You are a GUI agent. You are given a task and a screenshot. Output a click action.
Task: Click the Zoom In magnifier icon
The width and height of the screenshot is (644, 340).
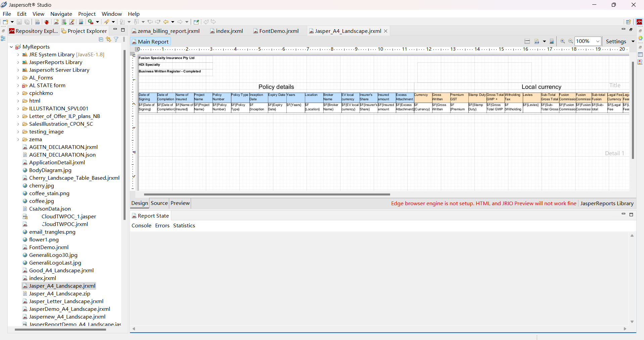(x=563, y=41)
